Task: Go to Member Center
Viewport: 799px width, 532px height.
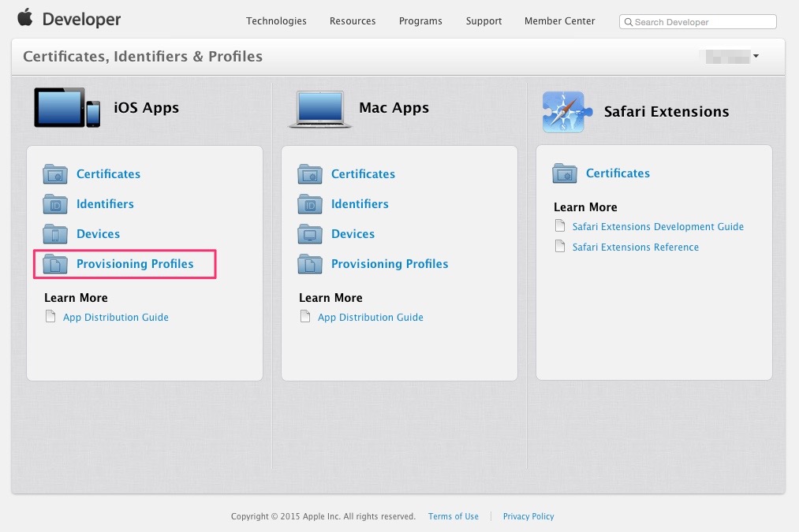Action: [x=559, y=20]
